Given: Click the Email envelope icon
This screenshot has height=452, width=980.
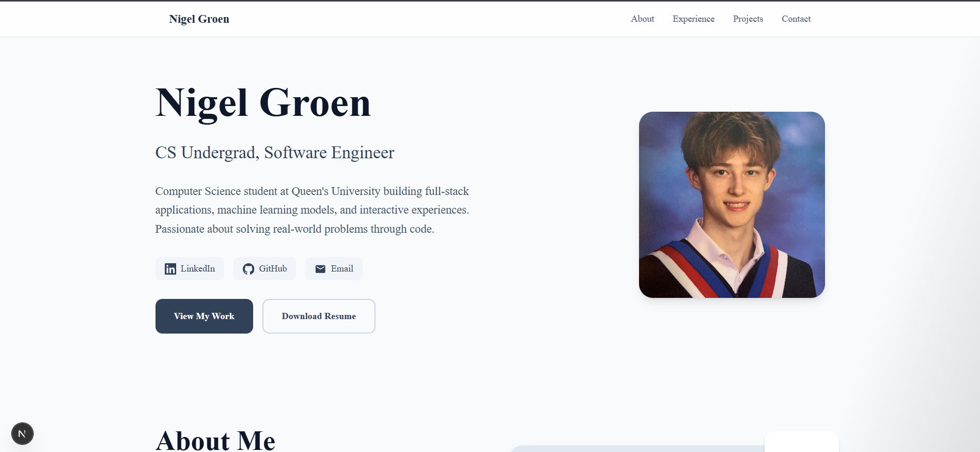Looking at the screenshot, I should 320,269.
